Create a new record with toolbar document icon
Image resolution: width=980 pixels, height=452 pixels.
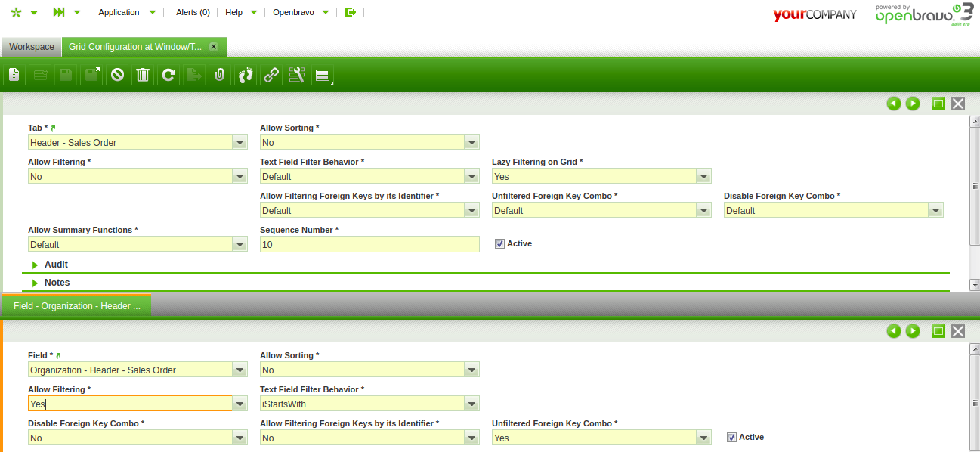[x=14, y=75]
